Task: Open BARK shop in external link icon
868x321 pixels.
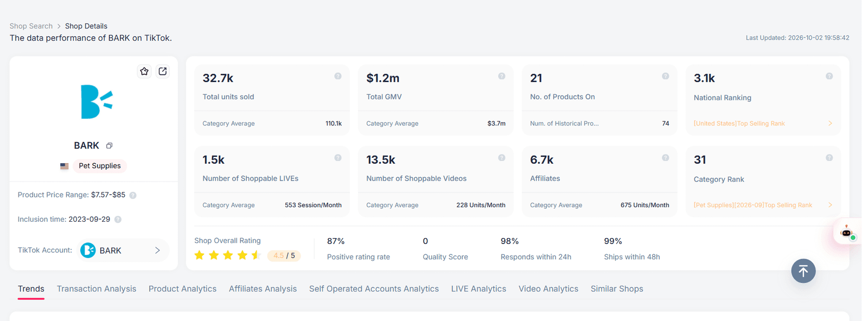Action: pyautogui.click(x=163, y=72)
